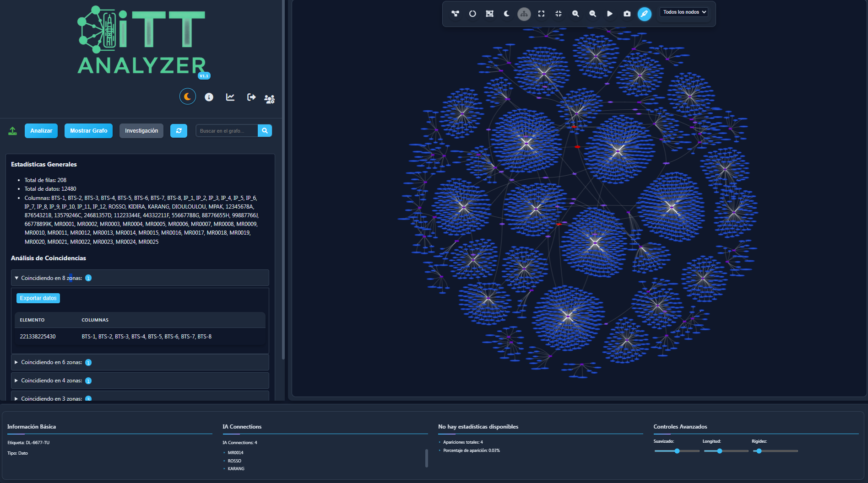This screenshot has height=483, width=868.
Task: Click the COLUMNAS column header
Action: pos(95,320)
